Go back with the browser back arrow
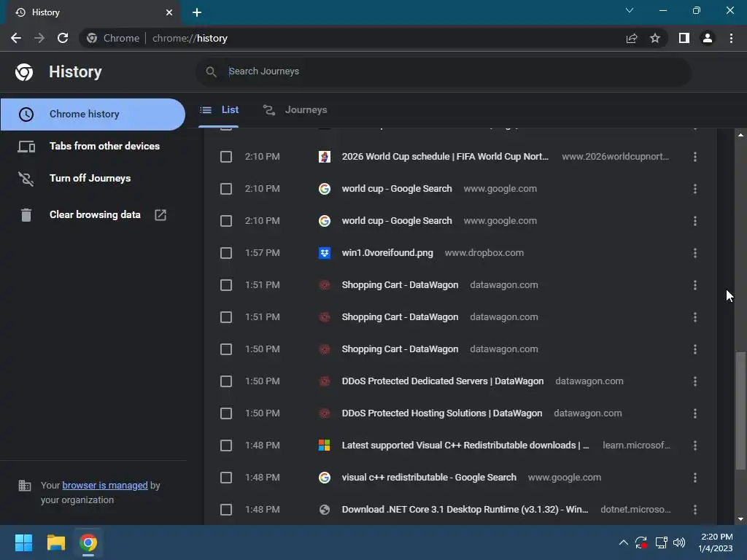The height and width of the screenshot is (560, 747). click(16, 38)
